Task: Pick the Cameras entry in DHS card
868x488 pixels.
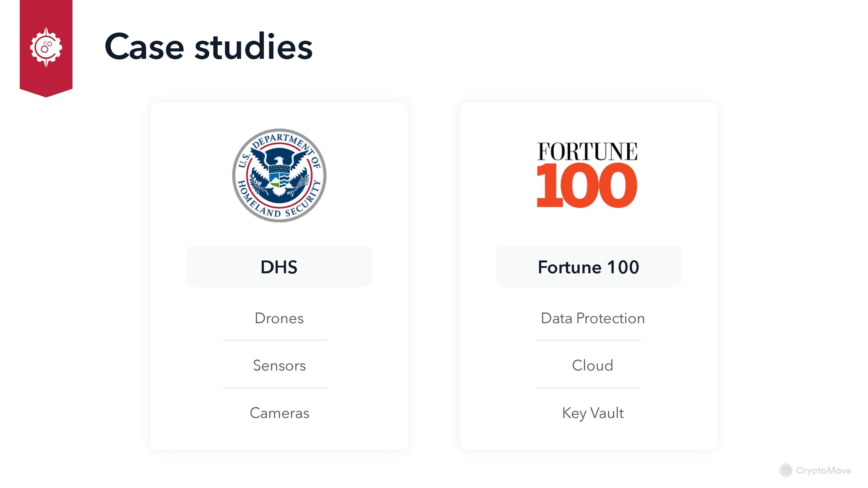Action: (279, 413)
